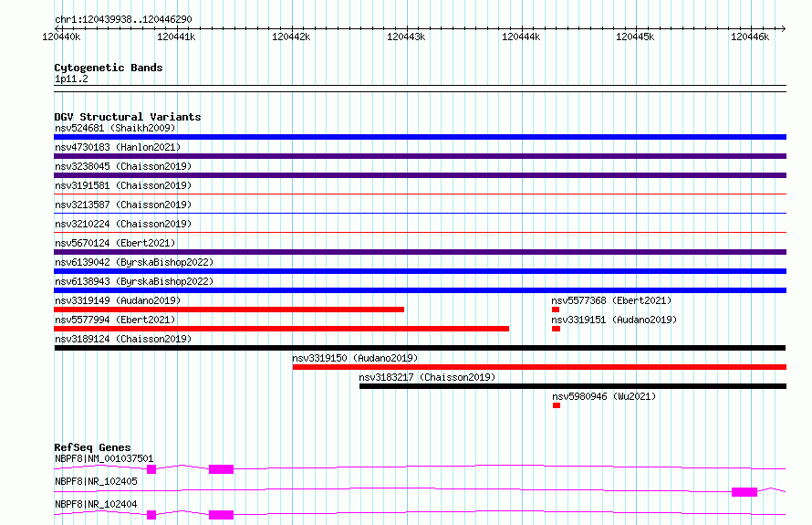Open the nsv3189124 (Chaisson2019) label
This screenshot has width=812, height=525.
pos(123,339)
